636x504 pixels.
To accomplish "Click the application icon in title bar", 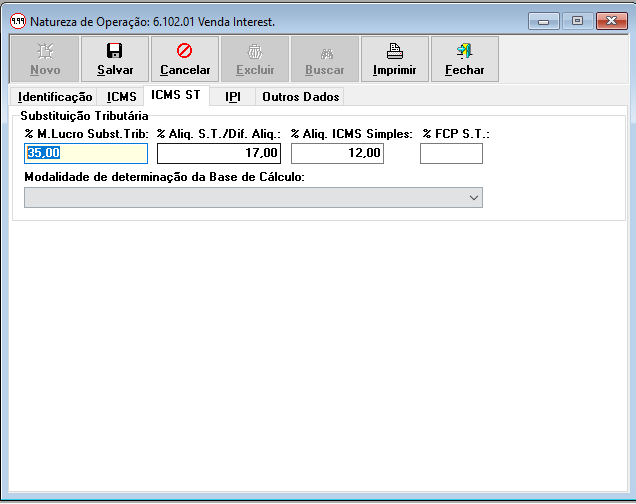I will (17, 20).
